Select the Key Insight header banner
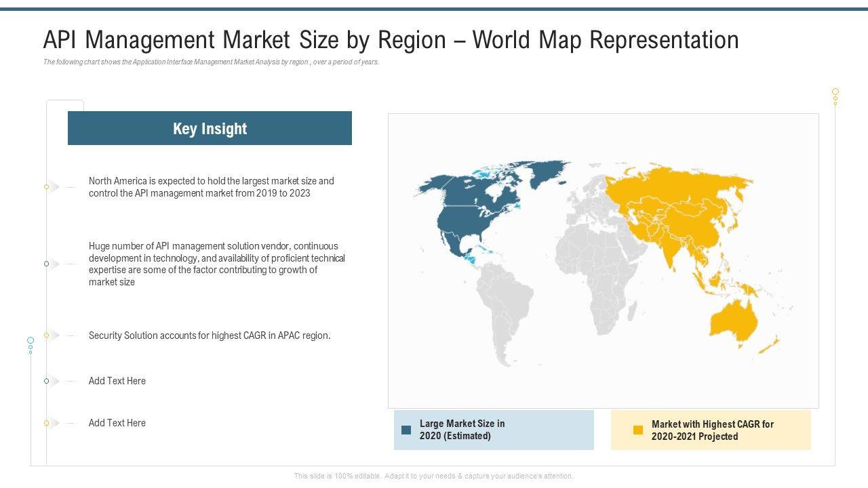Image resolution: width=868 pixels, height=488 pixels. click(210, 128)
